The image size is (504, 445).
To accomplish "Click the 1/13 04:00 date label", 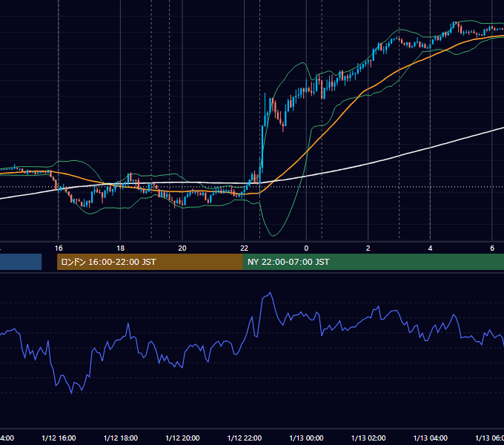I will pyautogui.click(x=431, y=438).
